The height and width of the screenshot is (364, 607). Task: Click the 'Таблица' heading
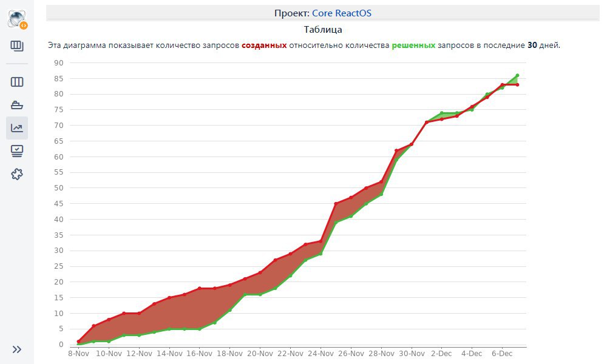point(323,30)
